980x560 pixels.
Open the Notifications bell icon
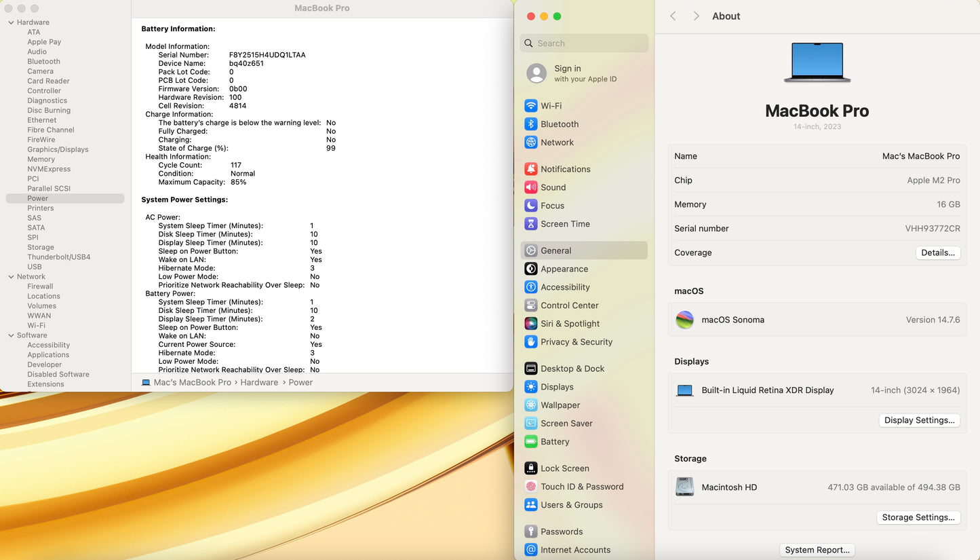click(531, 169)
